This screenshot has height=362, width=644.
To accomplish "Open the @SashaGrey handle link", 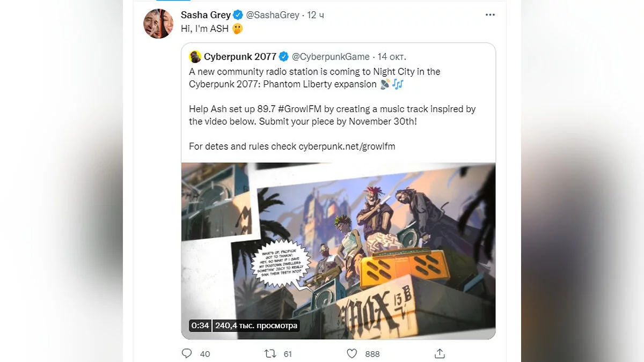I will [x=273, y=15].
